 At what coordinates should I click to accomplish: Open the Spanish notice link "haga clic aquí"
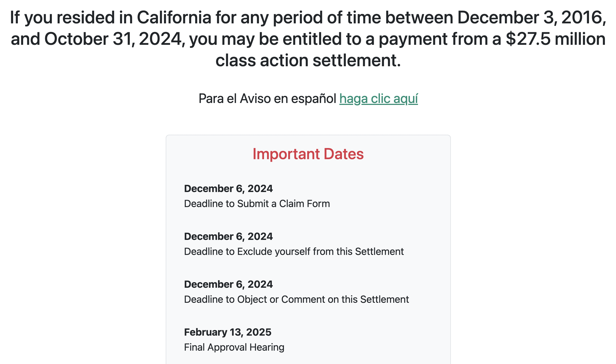point(378,99)
